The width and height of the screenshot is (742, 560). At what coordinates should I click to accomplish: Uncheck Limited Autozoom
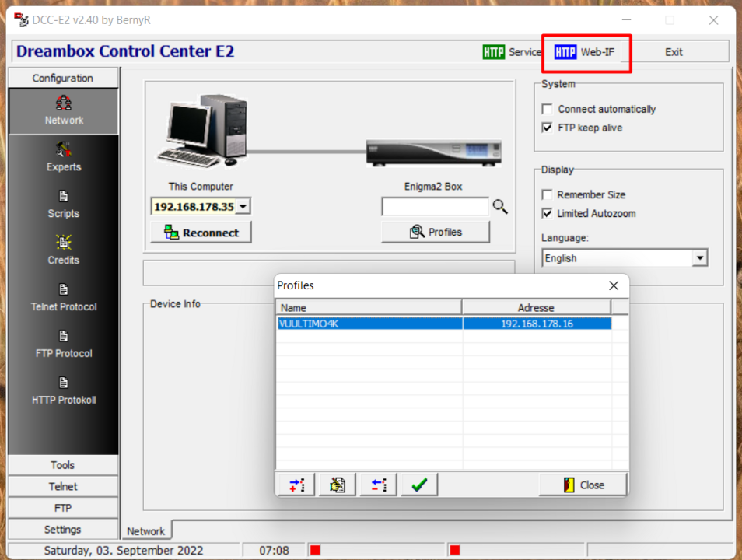547,213
